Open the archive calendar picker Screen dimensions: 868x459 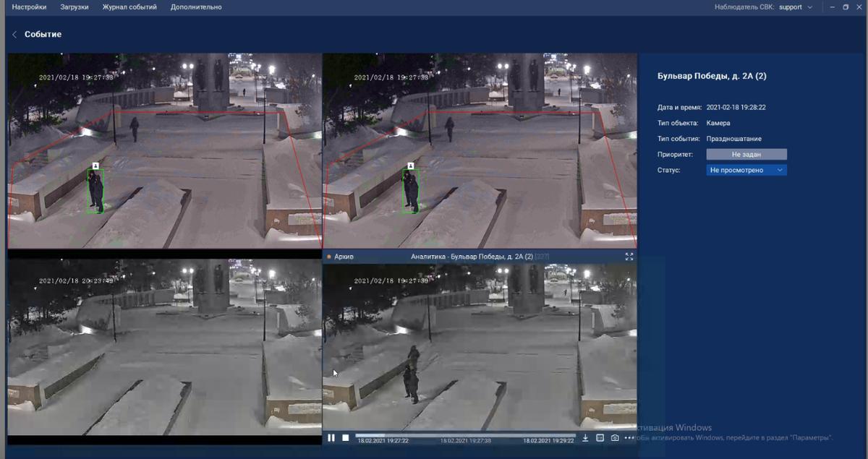pyautogui.click(x=600, y=437)
